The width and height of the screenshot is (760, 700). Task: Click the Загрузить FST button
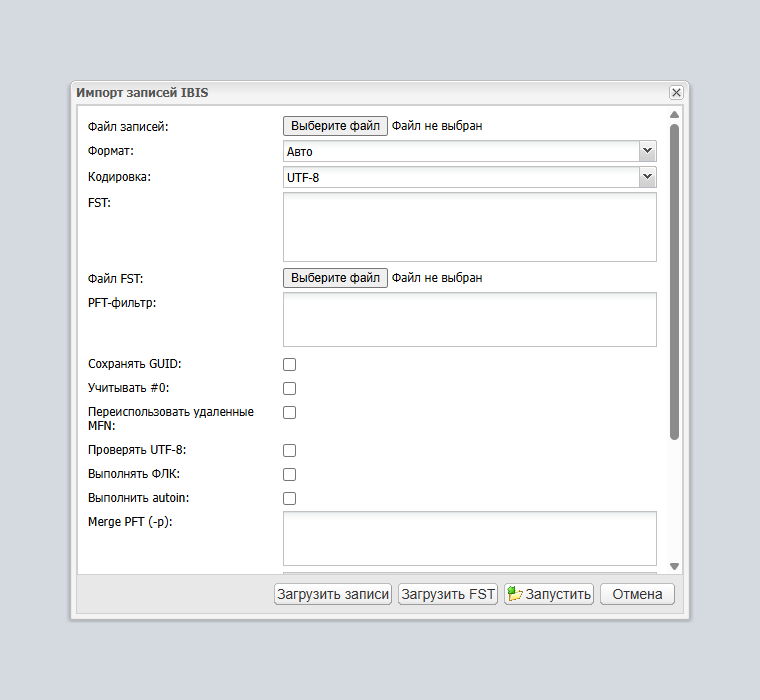[x=448, y=594]
